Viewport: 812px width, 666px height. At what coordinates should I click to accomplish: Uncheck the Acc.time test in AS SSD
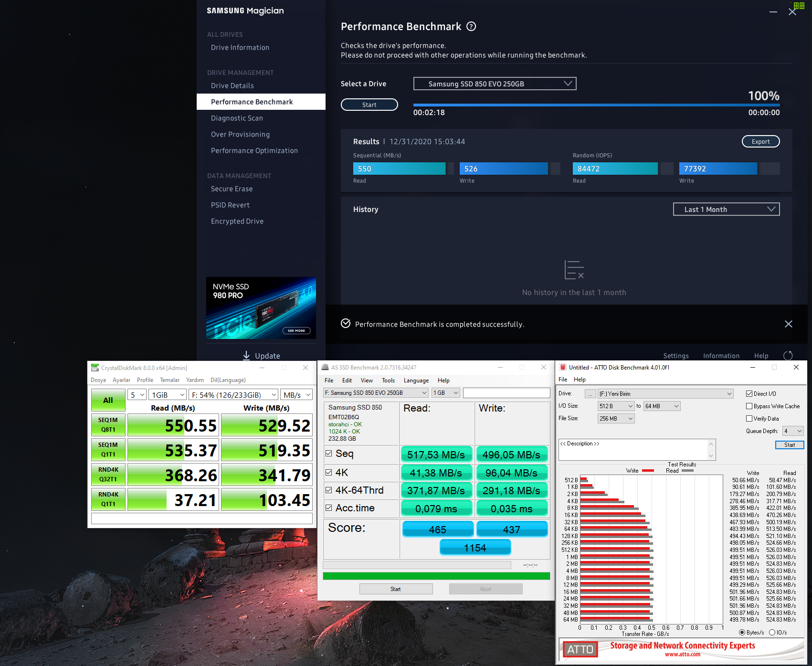[328, 507]
